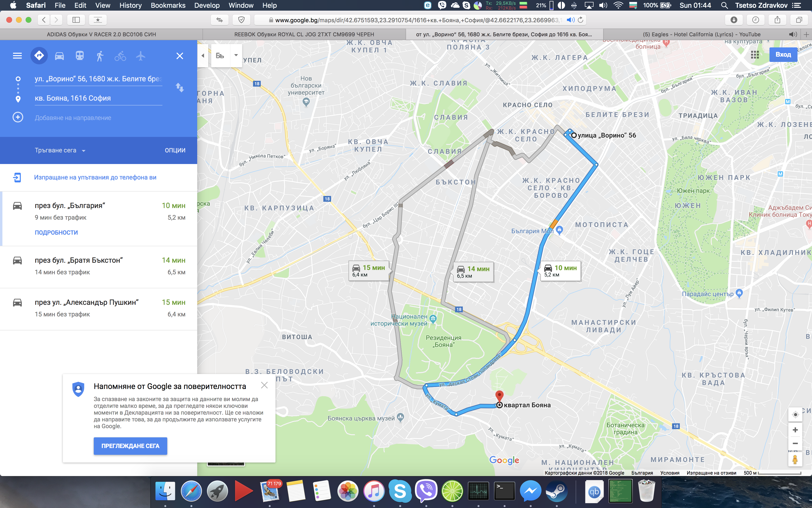Click the add destination plus icon
The height and width of the screenshot is (508, 812).
[x=18, y=117]
